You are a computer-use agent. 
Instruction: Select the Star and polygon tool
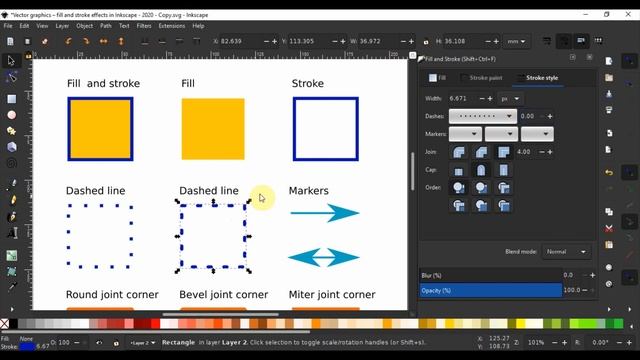(11, 131)
